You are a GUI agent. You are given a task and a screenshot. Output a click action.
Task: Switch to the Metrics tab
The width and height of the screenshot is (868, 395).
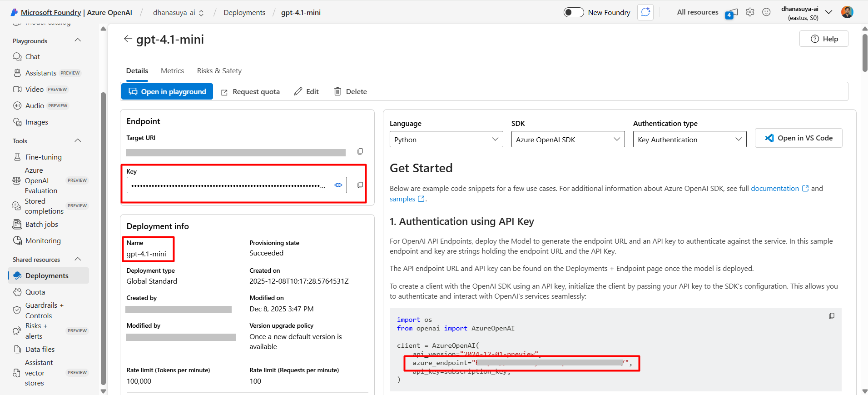pyautogui.click(x=172, y=71)
